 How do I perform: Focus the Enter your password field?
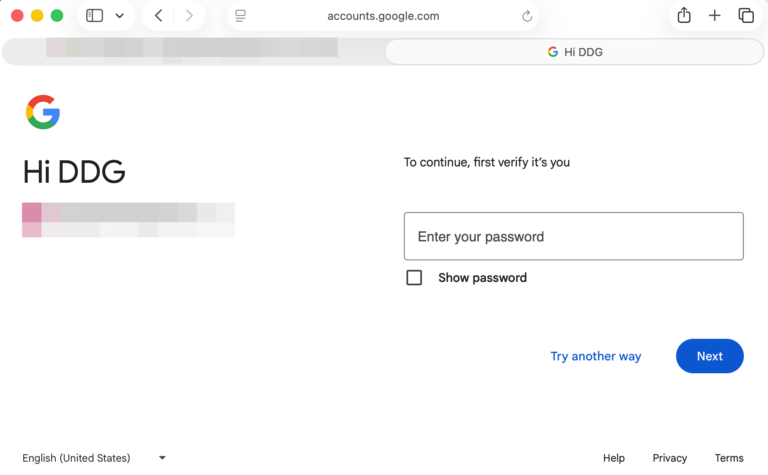coord(573,237)
